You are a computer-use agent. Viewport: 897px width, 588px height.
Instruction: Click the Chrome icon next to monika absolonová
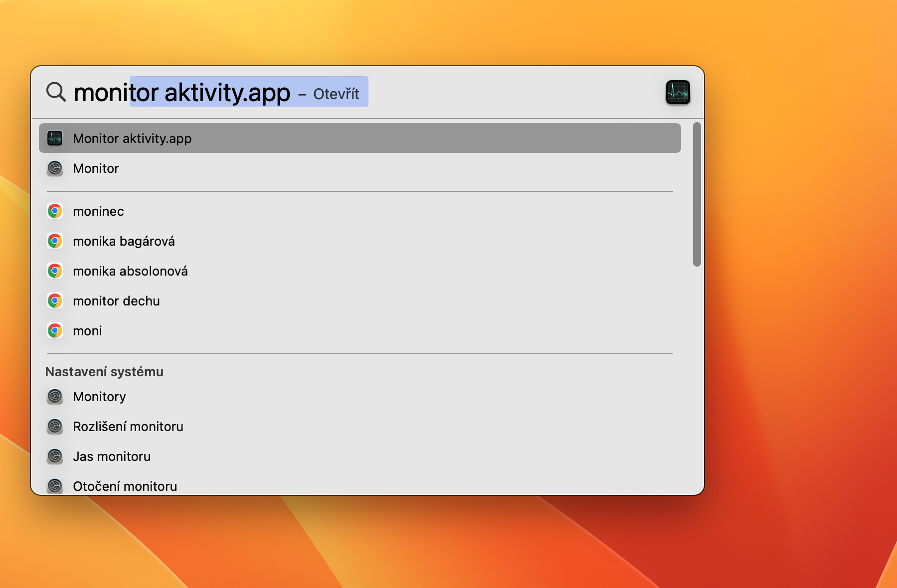pos(55,271)
